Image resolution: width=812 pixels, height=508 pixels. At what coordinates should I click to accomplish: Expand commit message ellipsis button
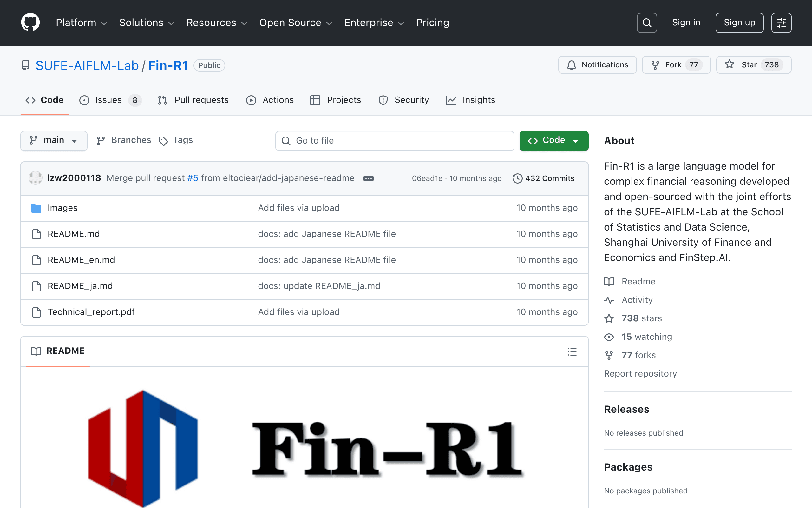[369, 178]
